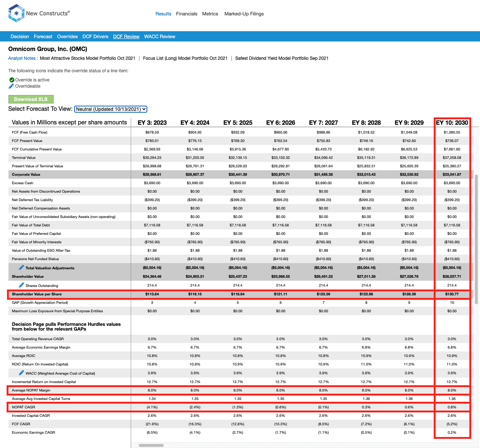Click the Most Attractive Stocks Model Portfolio note
This screenshot has width=480, height=448.
coord(87,58)
